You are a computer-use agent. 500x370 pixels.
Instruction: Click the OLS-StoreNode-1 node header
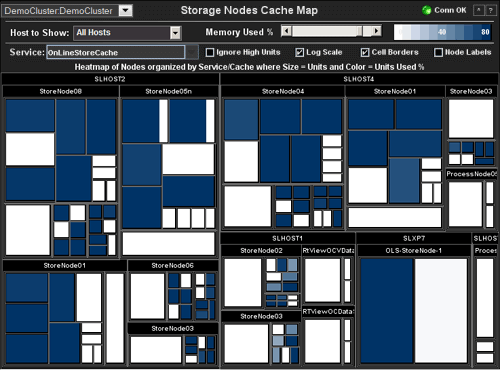414,250
